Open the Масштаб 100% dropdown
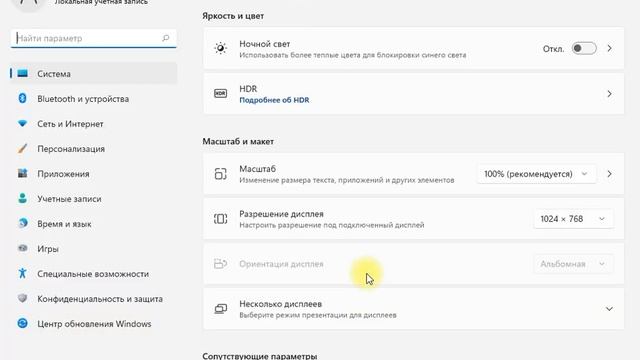This screenshot has height=360, width=640. tap(536, 174)
